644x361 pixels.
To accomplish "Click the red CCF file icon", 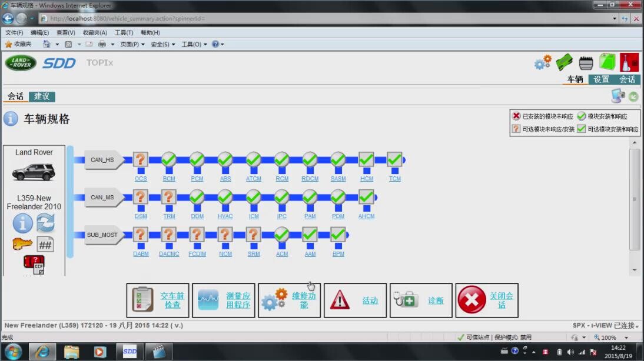I will pyautogui.click(x=34, y=265).
